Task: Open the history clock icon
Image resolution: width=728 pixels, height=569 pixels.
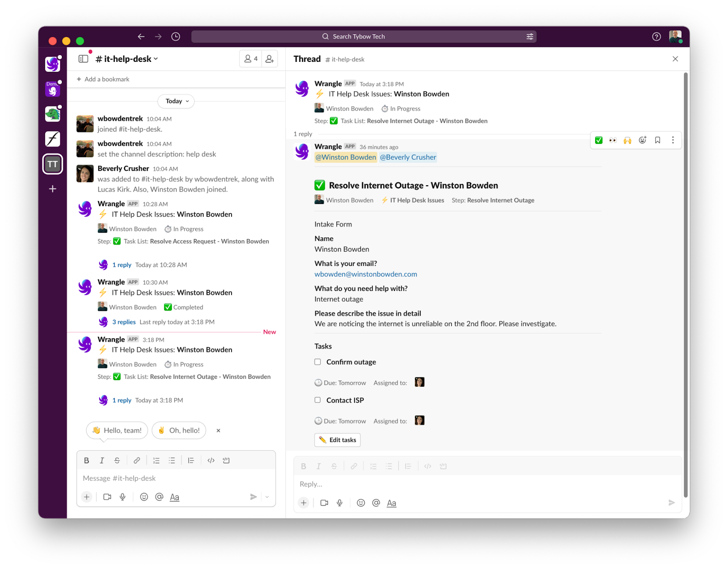Action: [176, 36]
